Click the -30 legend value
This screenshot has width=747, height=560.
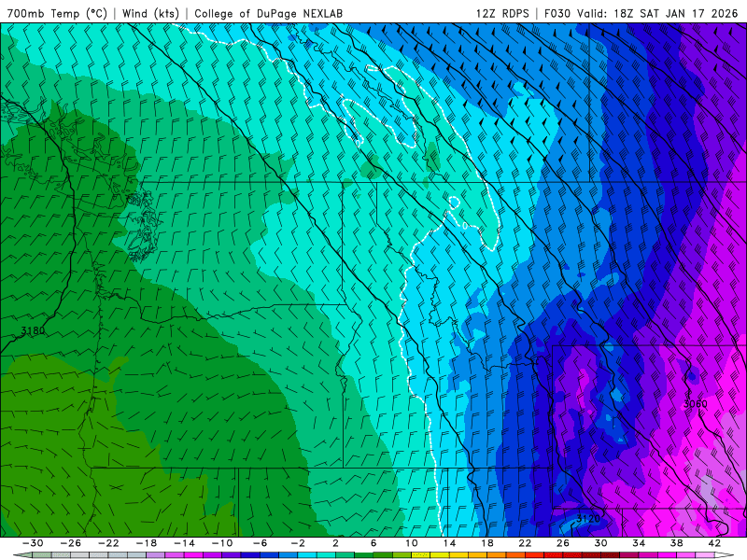tap(33, 543)
